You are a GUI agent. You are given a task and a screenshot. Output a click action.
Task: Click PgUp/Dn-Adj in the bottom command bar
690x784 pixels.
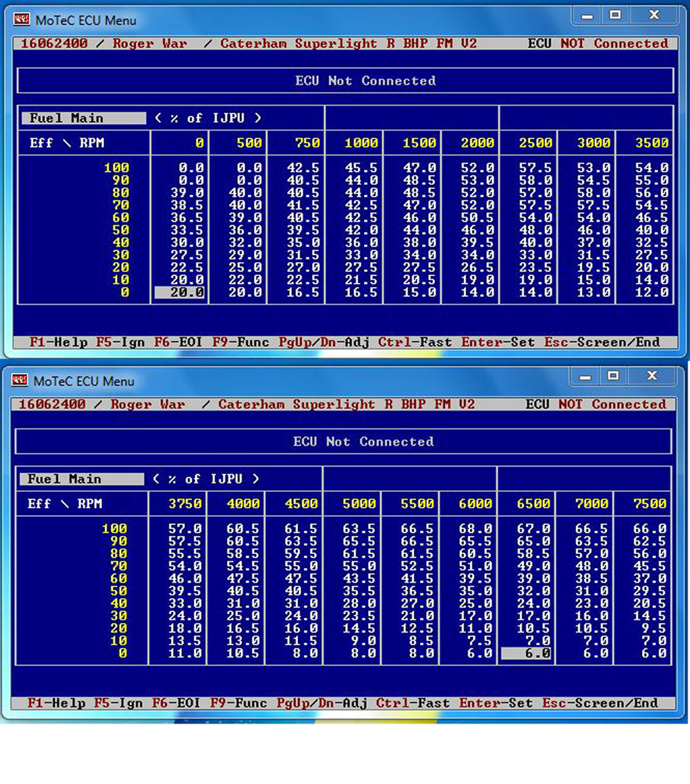[322, 702]
